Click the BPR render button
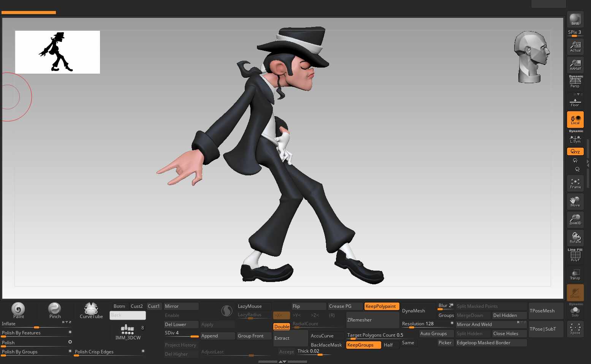Image resolution: width=591 pixels, height=364 pixels. 575,19
